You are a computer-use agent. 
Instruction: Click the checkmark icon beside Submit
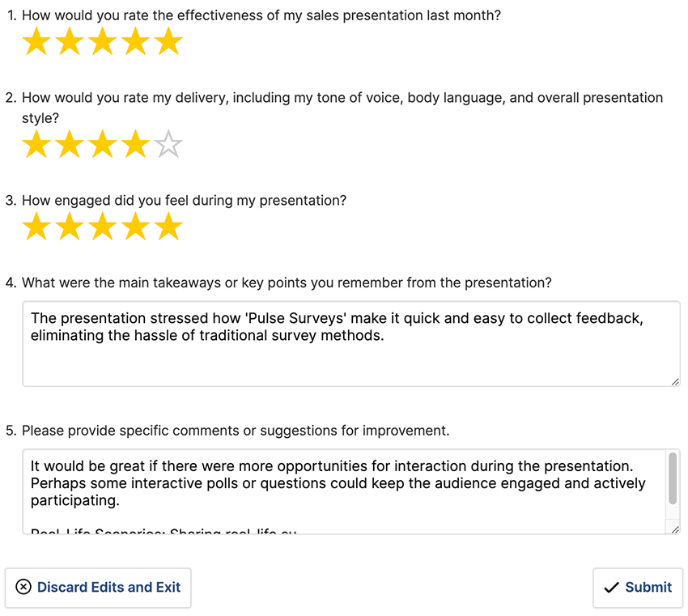pyautogui.click(x=611, y=588)
